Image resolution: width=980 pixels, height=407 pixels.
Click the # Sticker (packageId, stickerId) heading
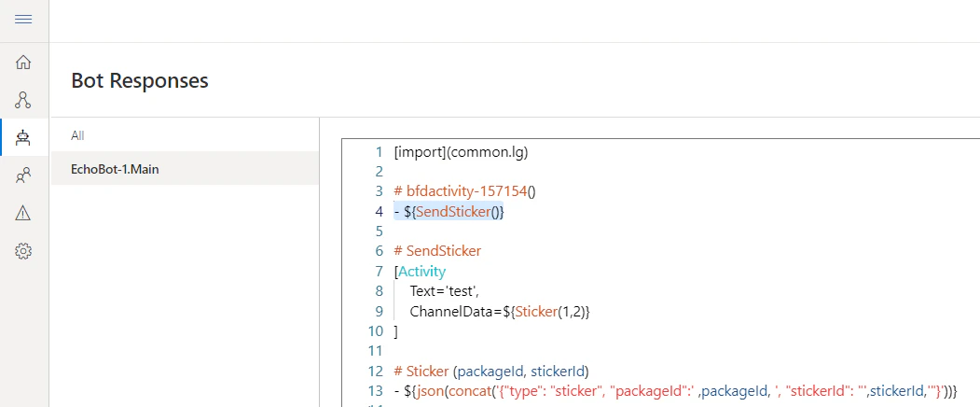click(x=491, y=372)
